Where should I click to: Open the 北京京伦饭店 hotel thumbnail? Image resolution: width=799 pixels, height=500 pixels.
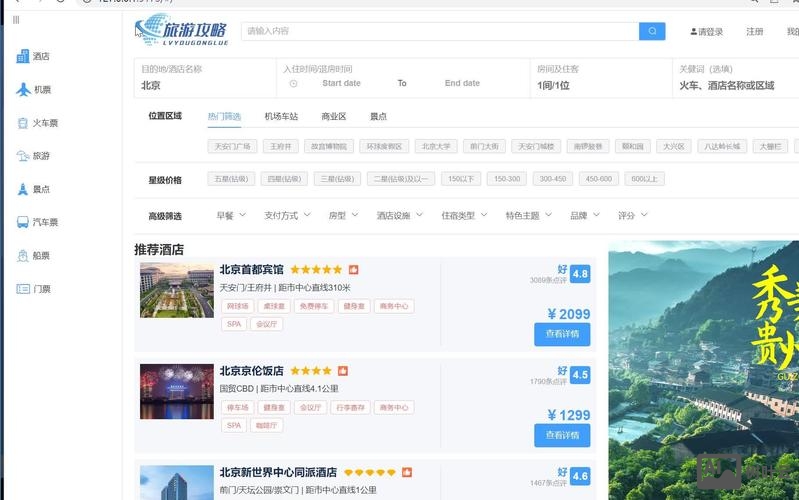tap(176, 391)
